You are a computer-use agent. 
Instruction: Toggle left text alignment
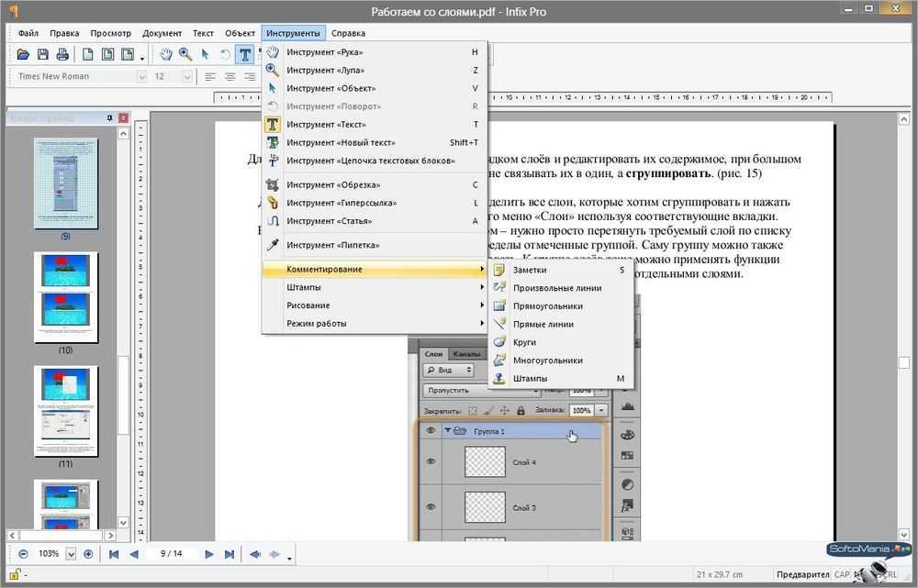(x=210, y=77)
